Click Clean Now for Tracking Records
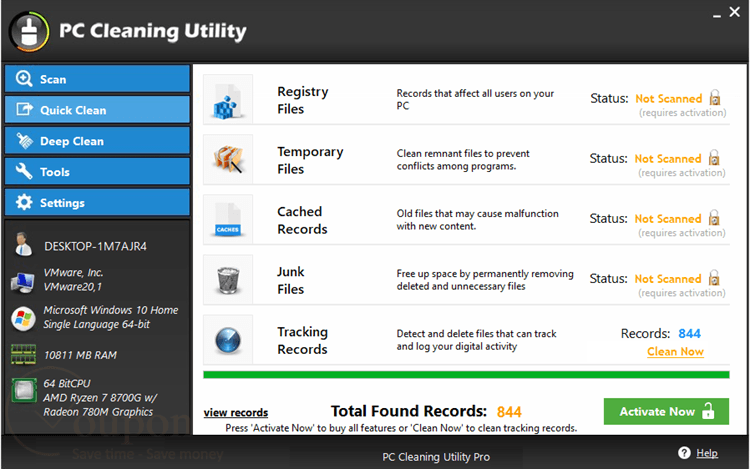Image resolution: width=750 pixels, height=469 pixels. 675,351
